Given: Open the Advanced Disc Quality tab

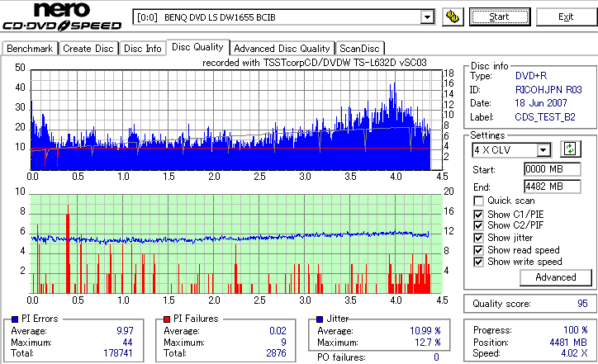Looking at the screenshot, I should (x=282, y=49).
